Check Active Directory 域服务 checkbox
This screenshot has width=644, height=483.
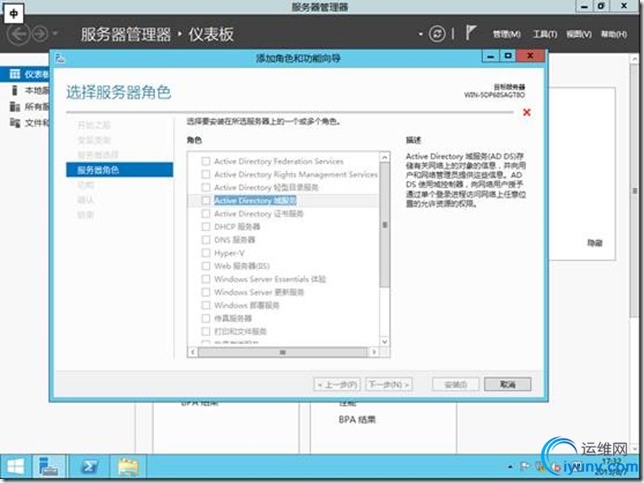206,200
